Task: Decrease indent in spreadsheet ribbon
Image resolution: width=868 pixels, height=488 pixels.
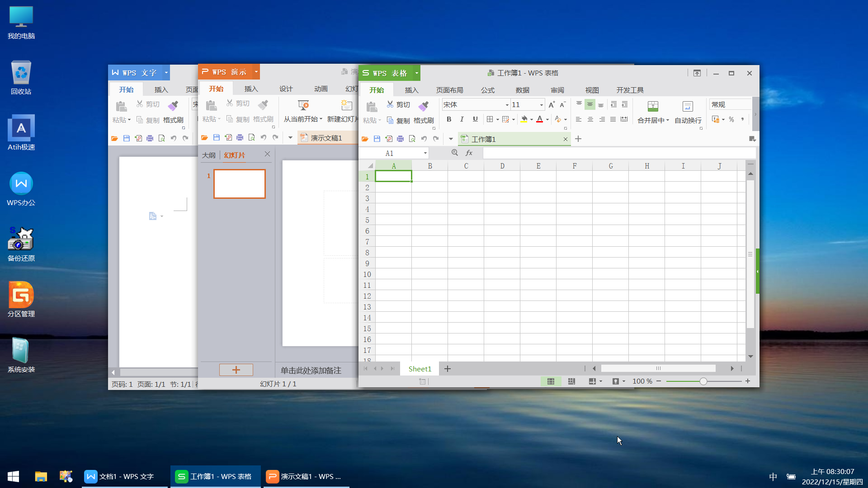Action: pos(613,104)
